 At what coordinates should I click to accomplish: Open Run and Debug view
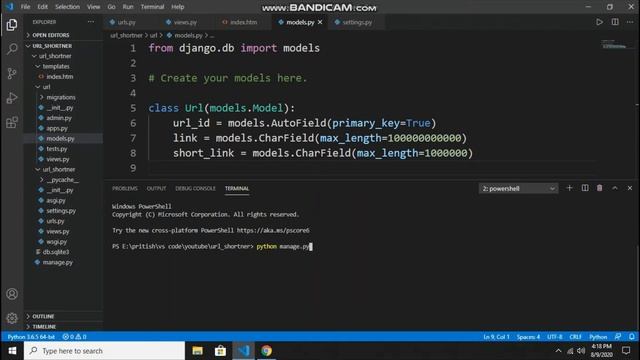12,98
